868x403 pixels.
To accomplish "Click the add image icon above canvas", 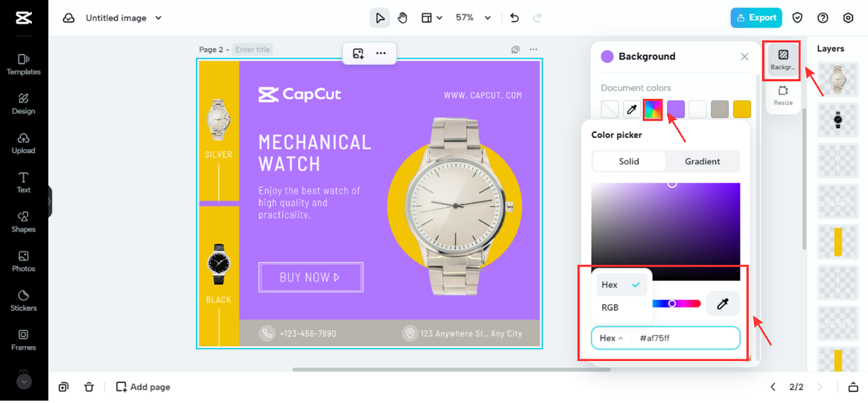I will point(358,54).
